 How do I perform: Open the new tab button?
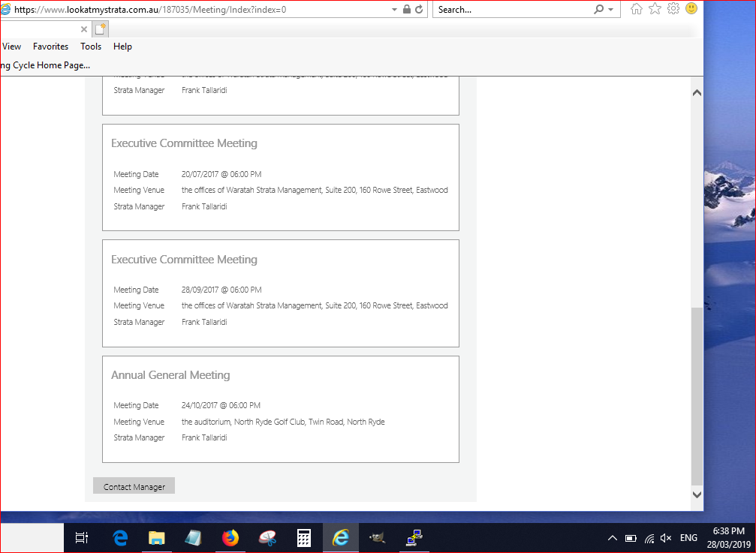tap(101, 29)
